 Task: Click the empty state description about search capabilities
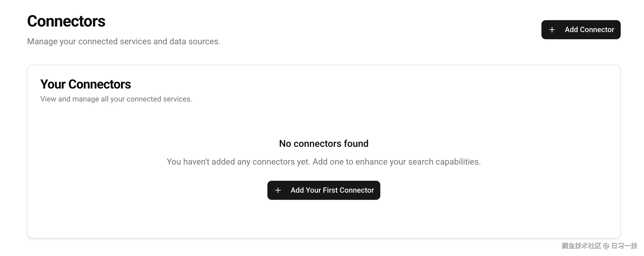324,161
